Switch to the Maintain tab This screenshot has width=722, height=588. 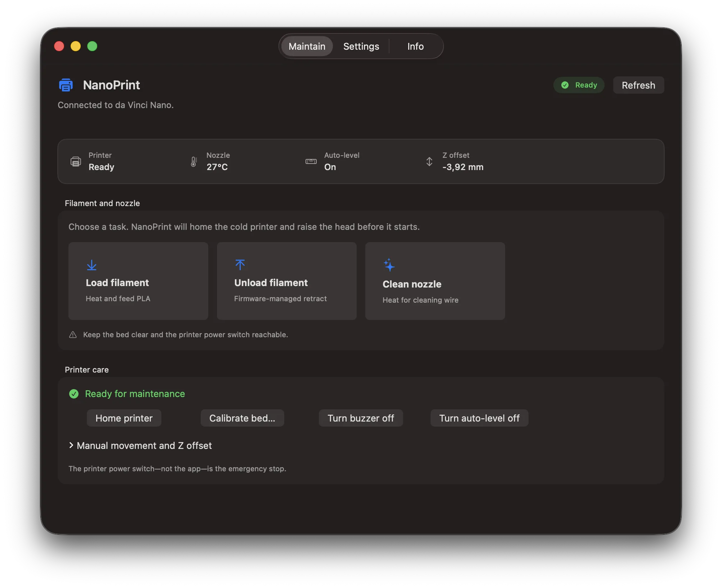(307, 46)
